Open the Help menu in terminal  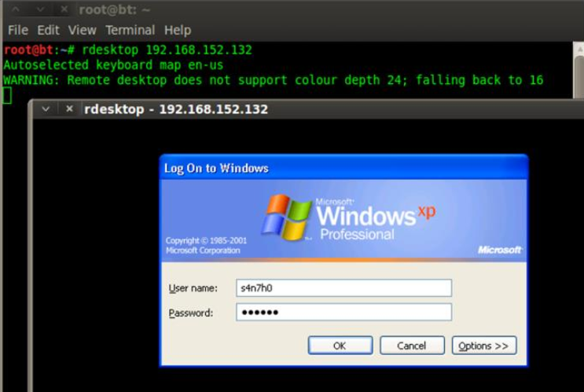(178, 30)
